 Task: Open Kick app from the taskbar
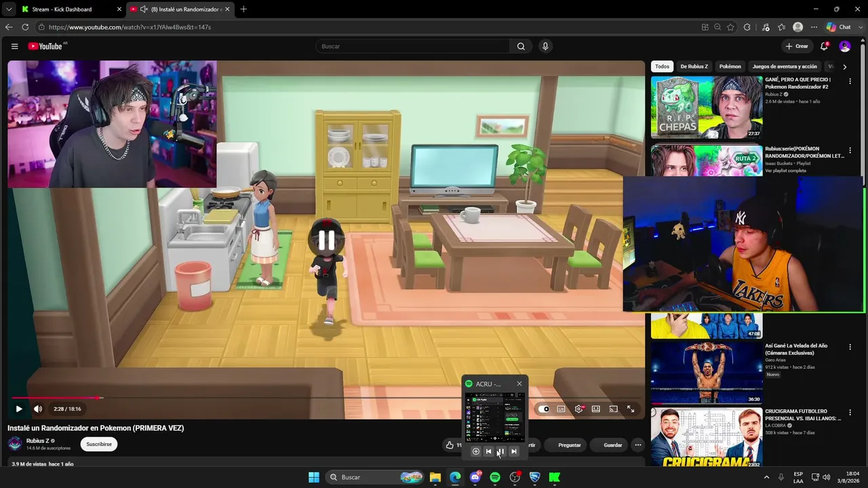click(555, 477)
